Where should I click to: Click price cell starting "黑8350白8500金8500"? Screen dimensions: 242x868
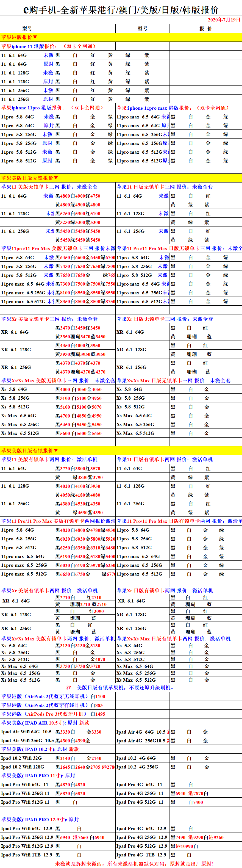85,302
